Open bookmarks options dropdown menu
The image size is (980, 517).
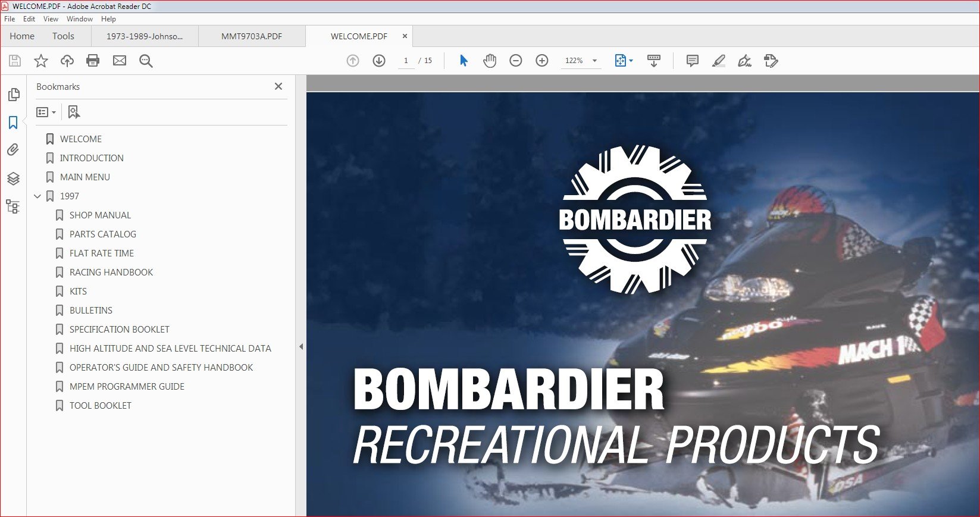(x=46, y=112)
